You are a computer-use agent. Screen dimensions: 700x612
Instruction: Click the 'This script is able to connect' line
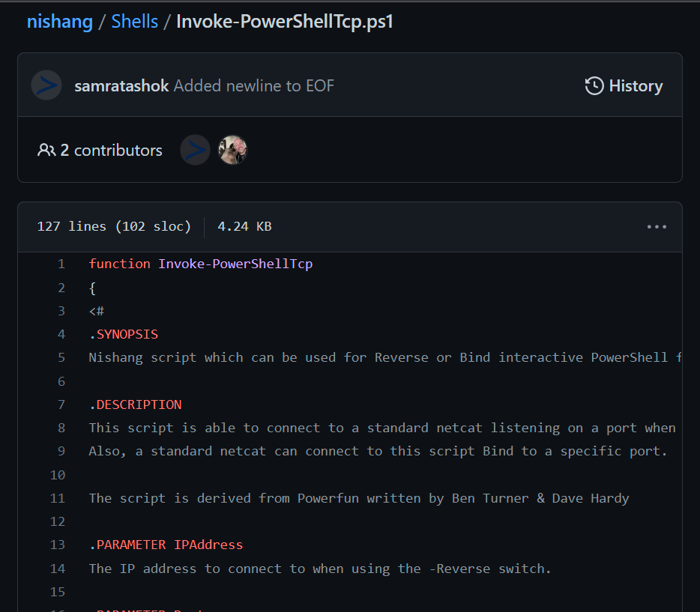click(x=382, y=428)
